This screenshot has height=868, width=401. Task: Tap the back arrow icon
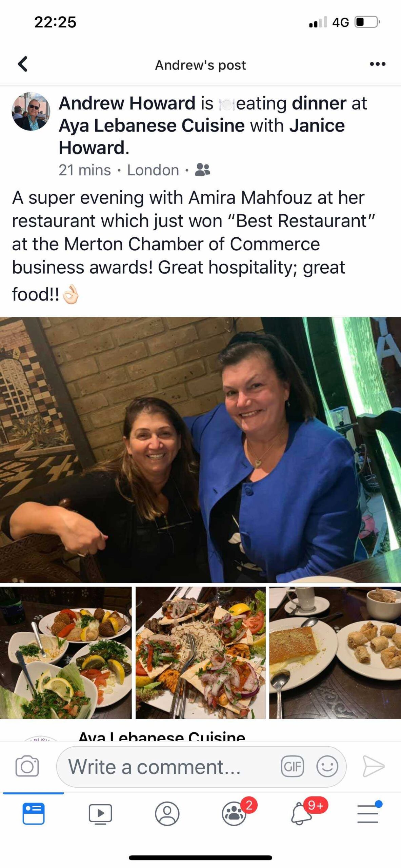tap(23, 64)
